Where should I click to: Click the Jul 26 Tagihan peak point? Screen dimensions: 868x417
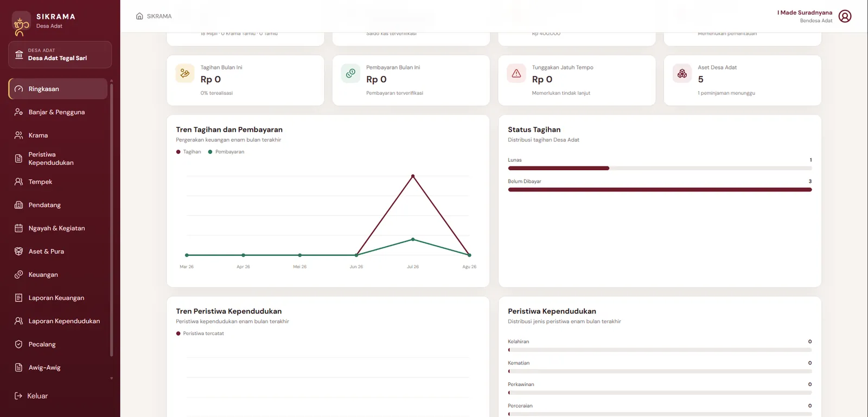[x=413, y=176]
